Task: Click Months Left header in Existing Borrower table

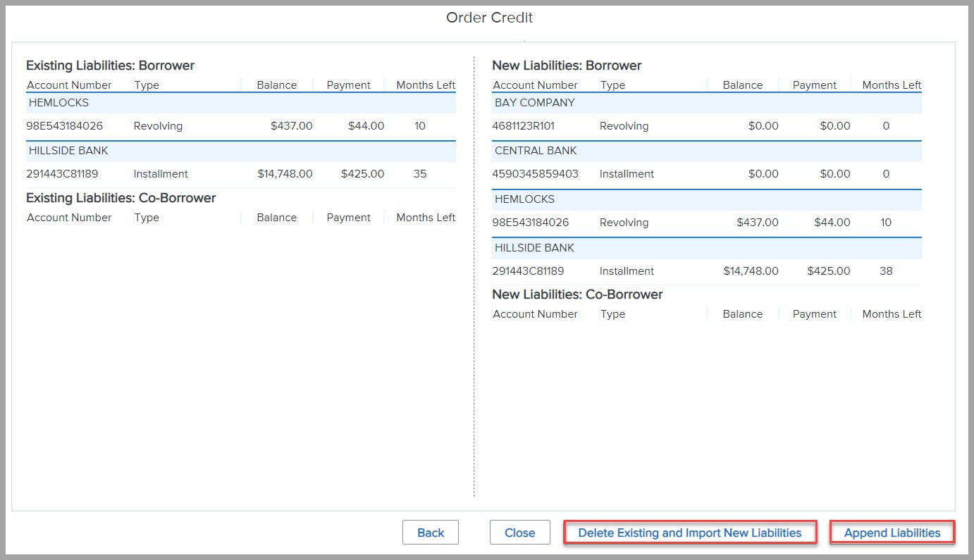Action: click(426, 85)
